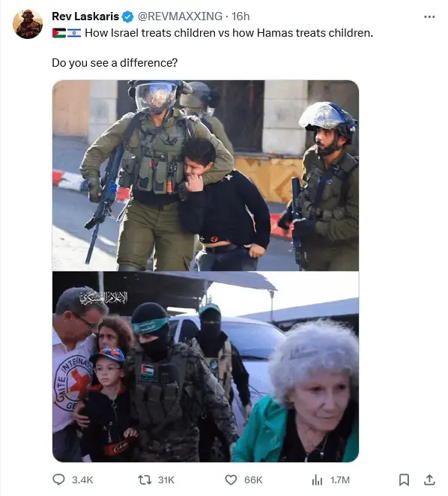The image size is (448, 496).
Task: Open the bottom photo with elderly woman
Action: [206, 367]
